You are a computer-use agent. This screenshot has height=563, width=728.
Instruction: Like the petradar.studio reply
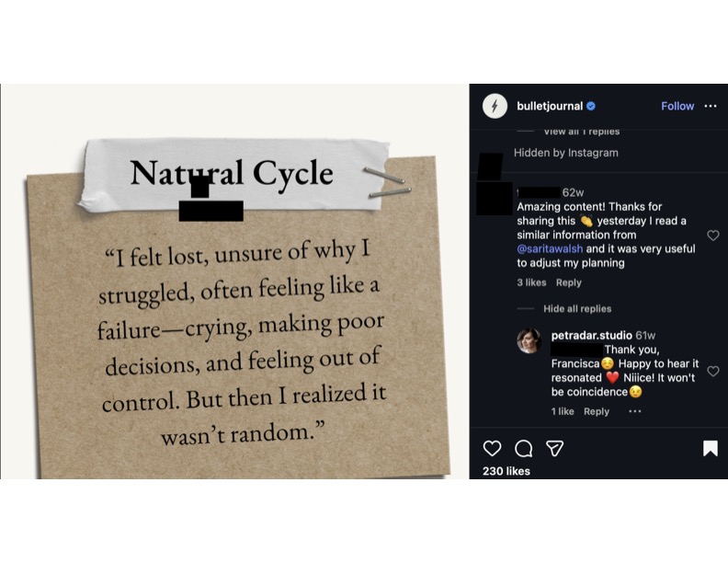[712, 372]
